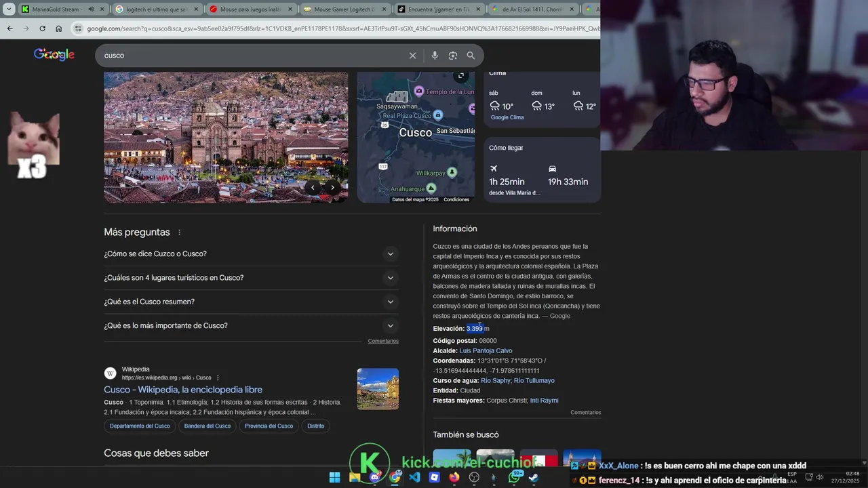
Task: Click the 'Bandera del Cusco' chip
Action: (208, 426)
